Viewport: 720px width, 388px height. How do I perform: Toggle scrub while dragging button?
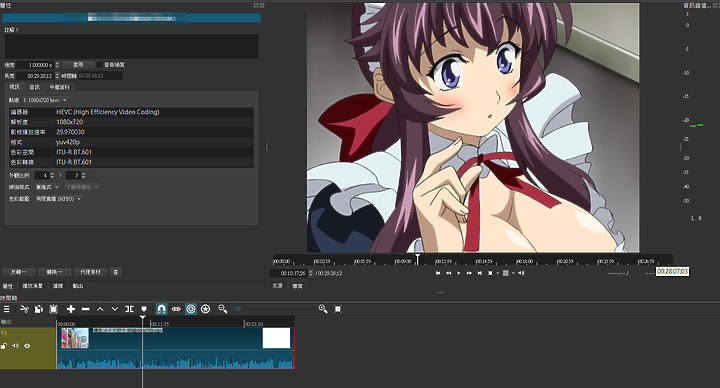(176, 309)
